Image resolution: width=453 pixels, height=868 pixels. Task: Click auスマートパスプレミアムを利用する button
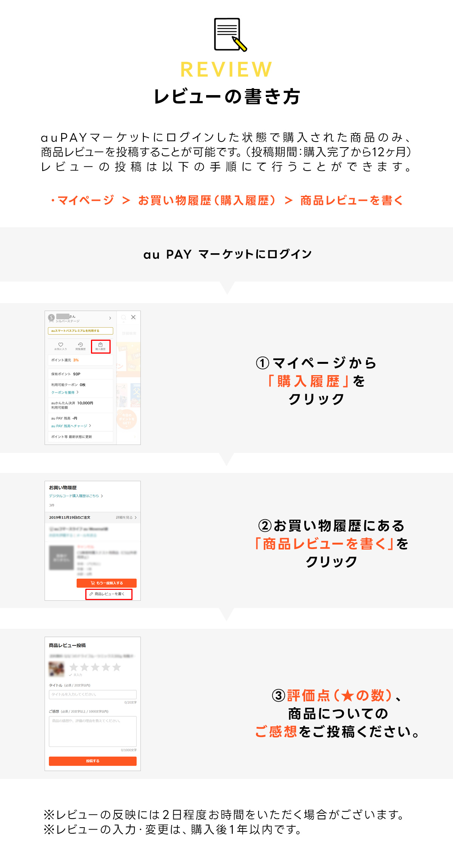click(x=80, y=331)
